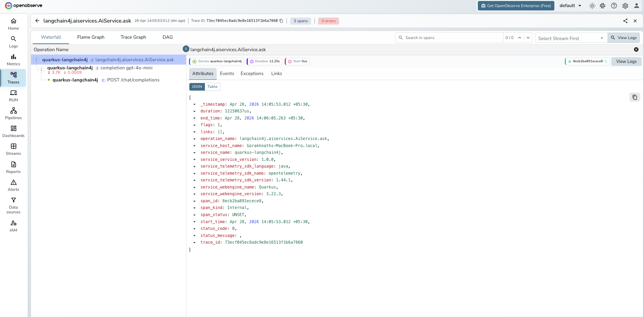Image resolution: width=644 pixels, height=317 pixels.
Task: Select the Alerts sidebar icon
Action: pyautogui.click(x=13, y=184)
